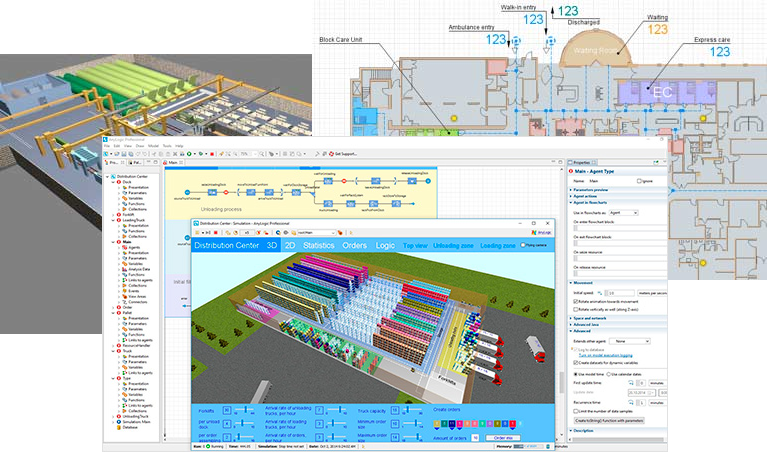
Task: Open the Model menu
Action: point(154,146)
